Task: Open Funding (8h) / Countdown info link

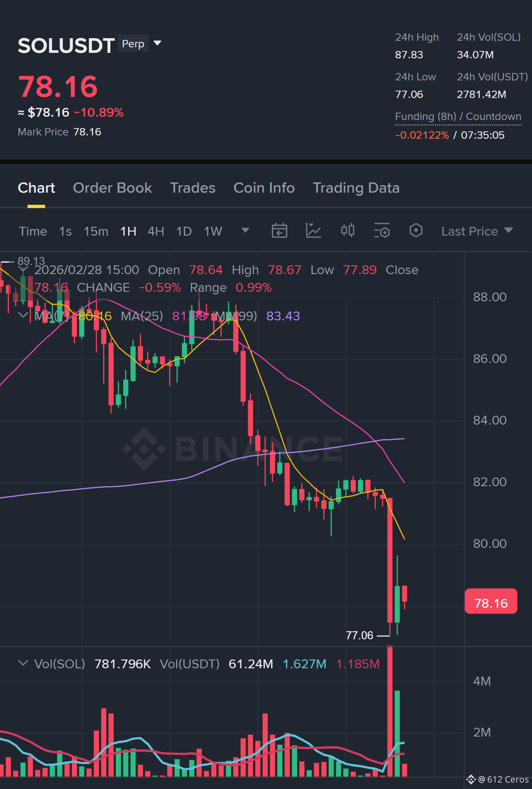Action: (458, 117)
